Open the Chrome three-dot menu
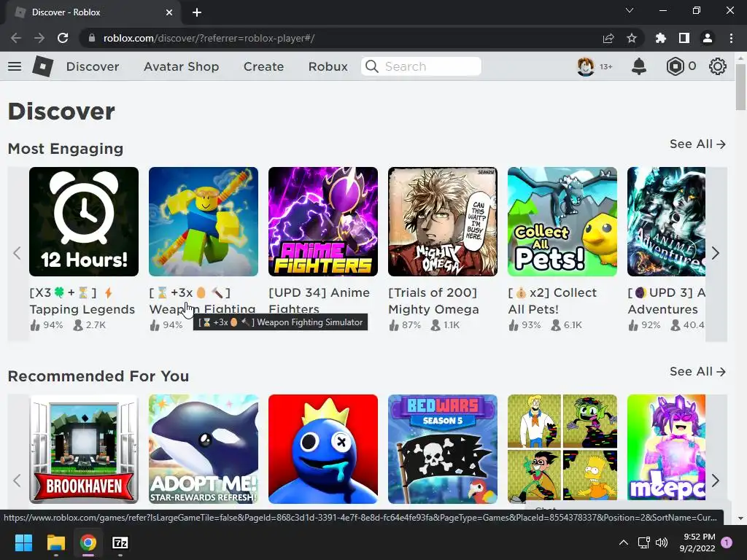747x560 pixels. tap(731, 38)
